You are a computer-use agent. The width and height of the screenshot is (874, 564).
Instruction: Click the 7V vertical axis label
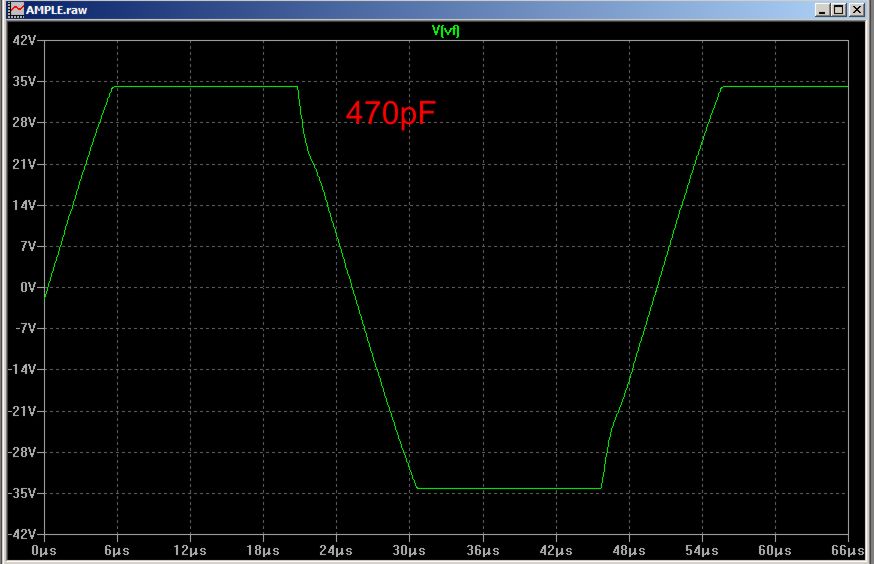tap(28, 246)
